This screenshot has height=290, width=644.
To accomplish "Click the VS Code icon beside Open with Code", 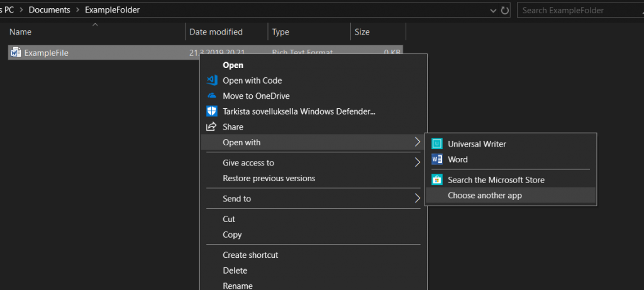I will click(212, 81).
